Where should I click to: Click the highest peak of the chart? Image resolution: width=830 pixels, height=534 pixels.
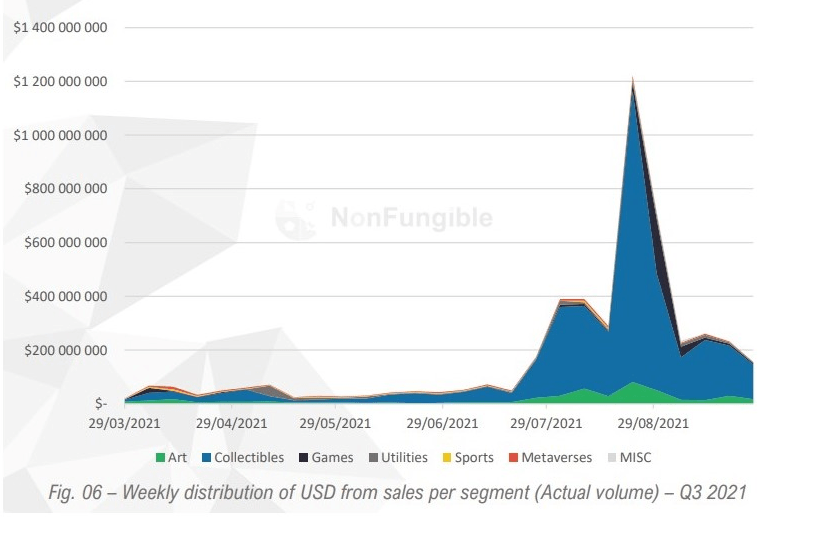point(632,80)
